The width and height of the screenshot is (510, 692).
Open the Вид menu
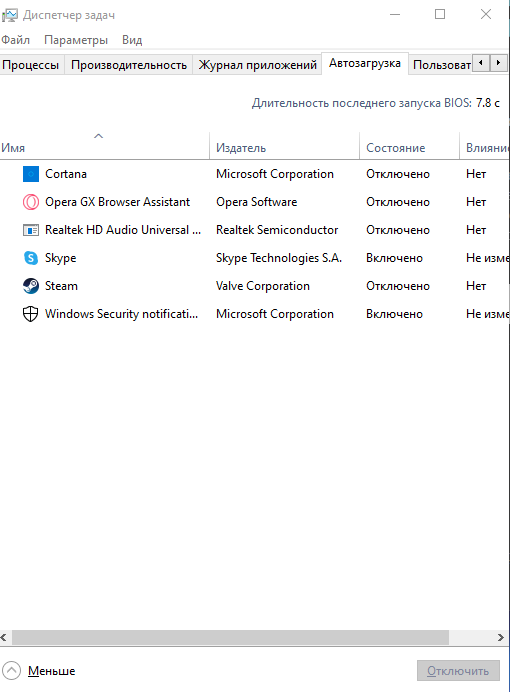[132, 40]
